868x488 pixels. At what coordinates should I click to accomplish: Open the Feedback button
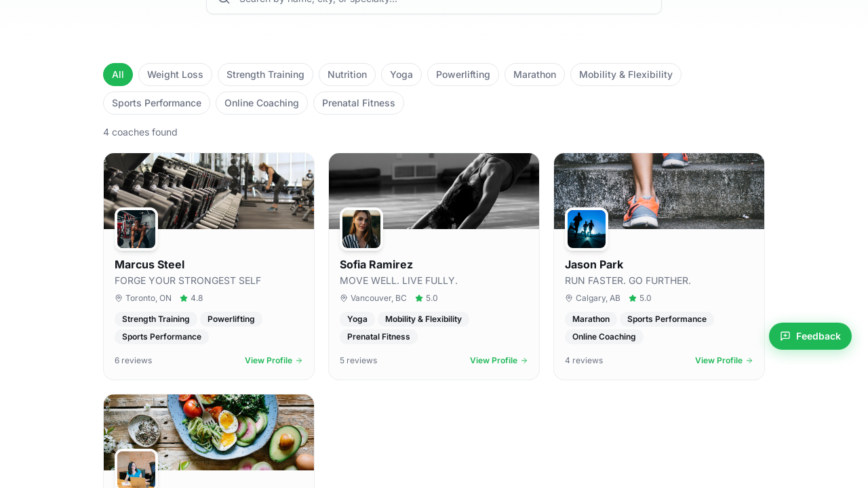pyautogui.click(x=810, y=336)
